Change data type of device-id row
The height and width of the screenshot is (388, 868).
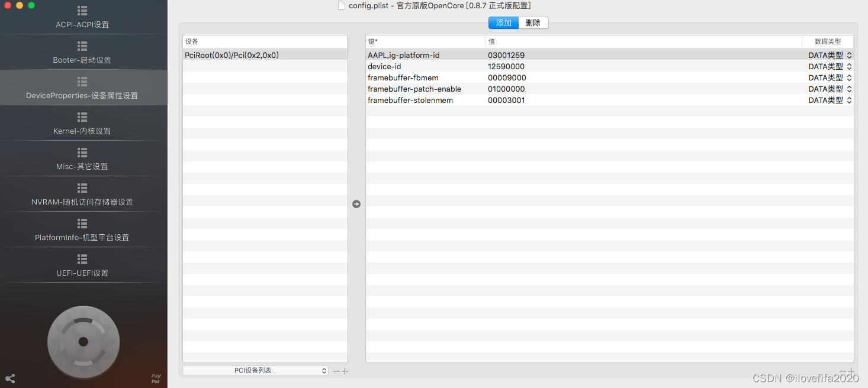point(830,66)
